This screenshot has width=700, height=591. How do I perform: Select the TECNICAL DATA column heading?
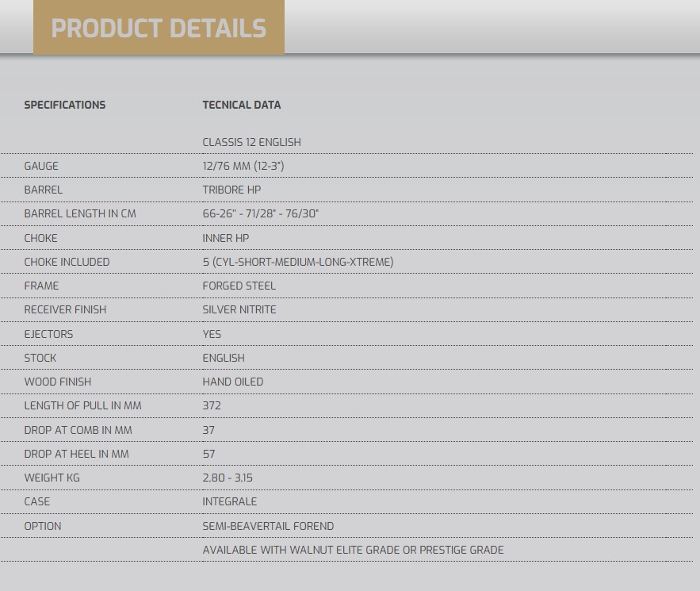(x=242, y=105)
